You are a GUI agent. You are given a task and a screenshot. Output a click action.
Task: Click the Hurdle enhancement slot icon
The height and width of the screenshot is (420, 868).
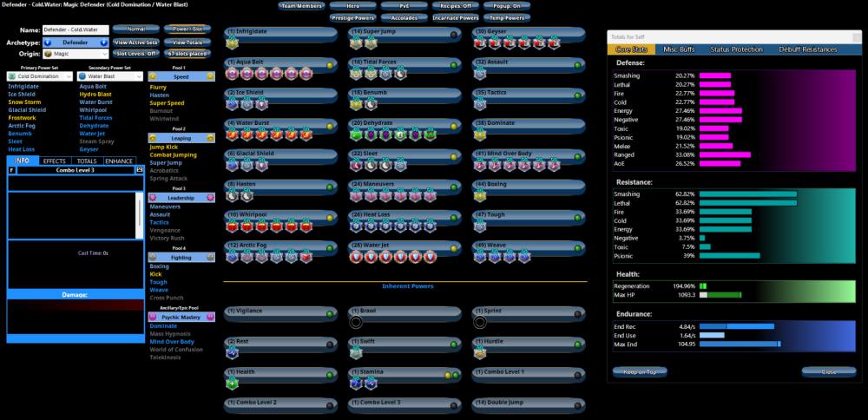click(481, 352)
